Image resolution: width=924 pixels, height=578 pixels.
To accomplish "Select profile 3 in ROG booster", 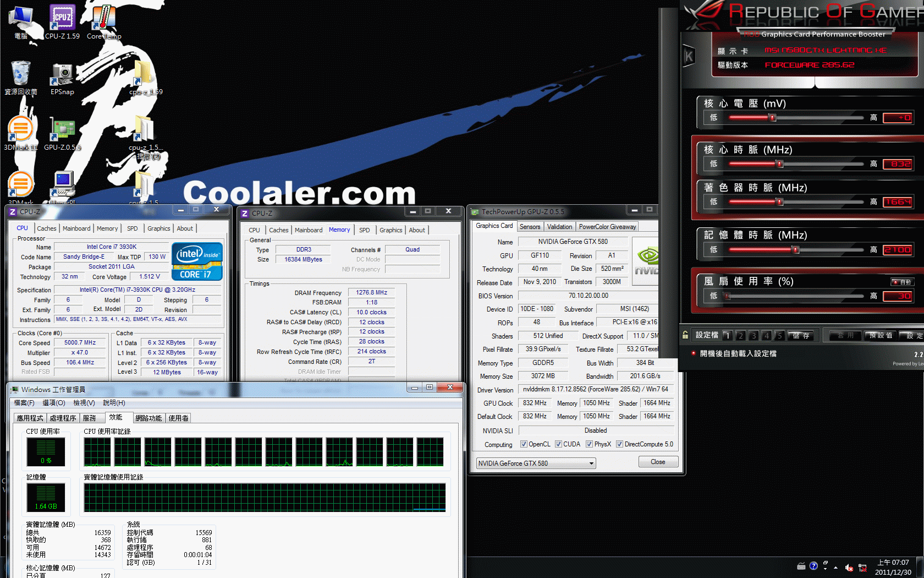I will [754, 335].
